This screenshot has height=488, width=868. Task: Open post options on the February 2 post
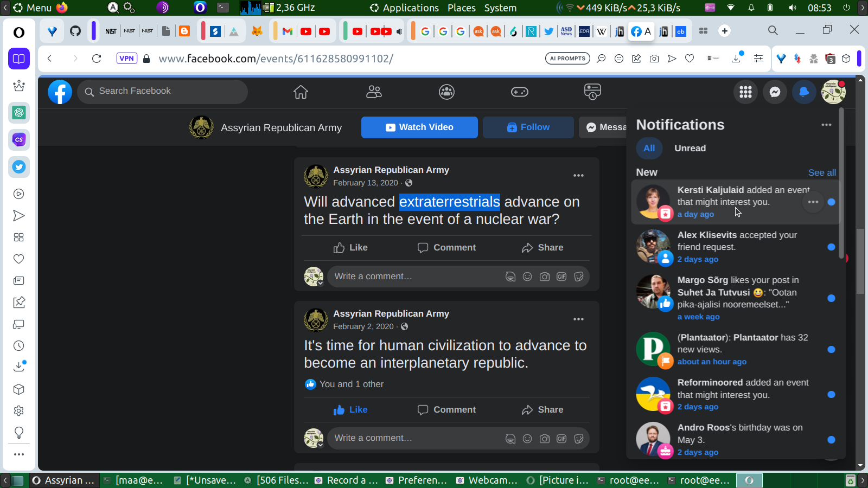coord(579,319)
